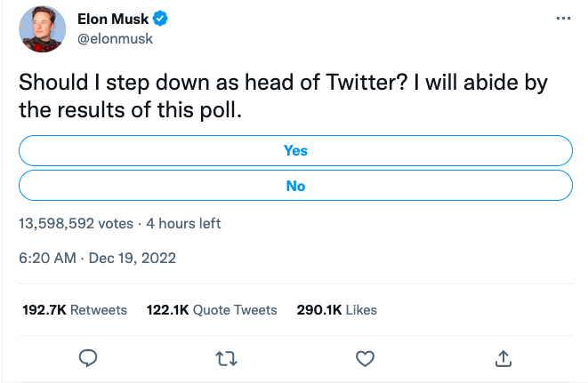Retweet this poll using the retweet icon
This screenshot has width=588, height=383.
(226, 357)
